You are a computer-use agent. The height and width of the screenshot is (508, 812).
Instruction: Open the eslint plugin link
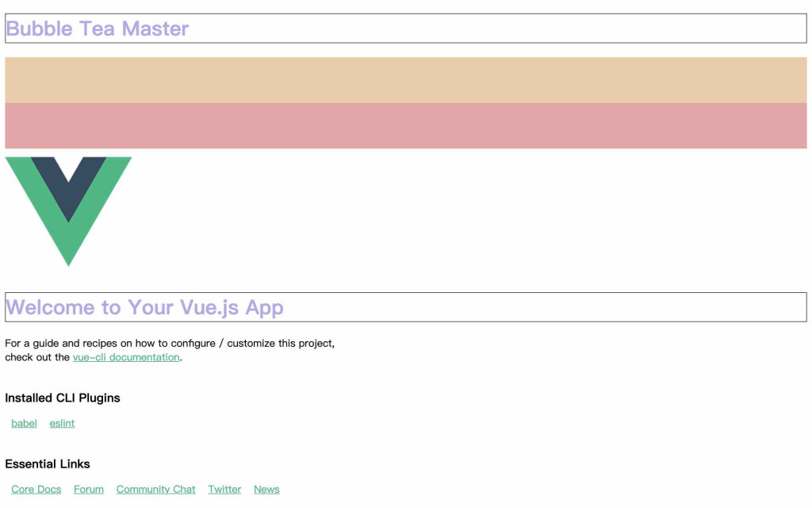[x=62, y=423]
